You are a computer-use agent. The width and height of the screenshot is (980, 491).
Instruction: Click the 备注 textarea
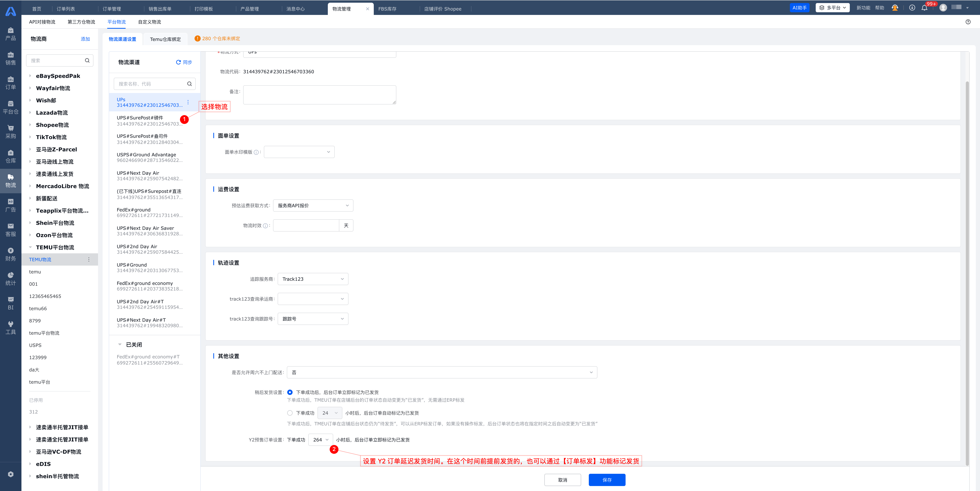(x=320, y=95)
